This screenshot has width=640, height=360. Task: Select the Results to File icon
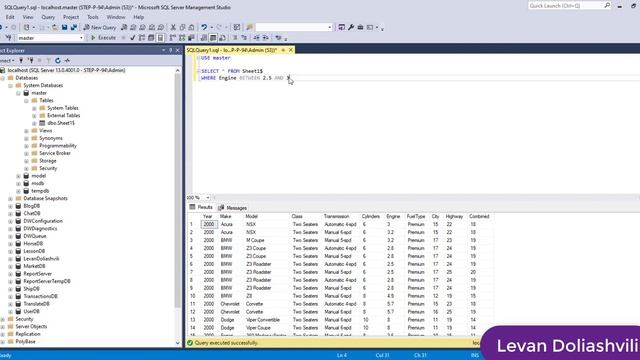[222, 38]
